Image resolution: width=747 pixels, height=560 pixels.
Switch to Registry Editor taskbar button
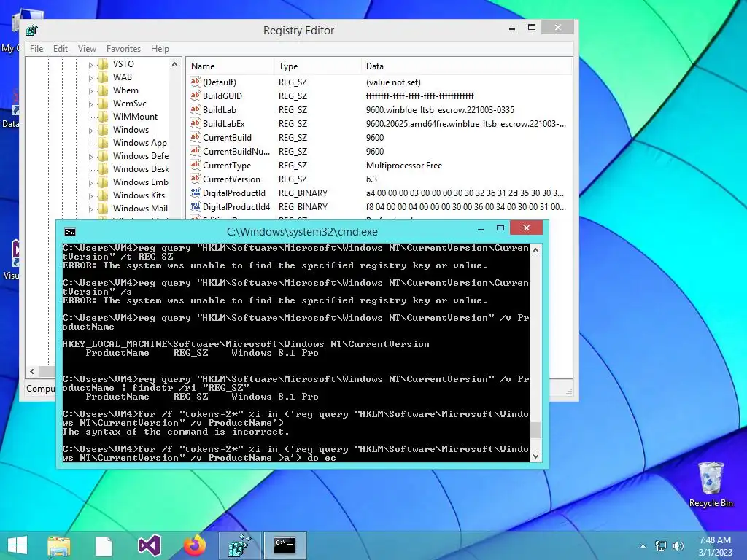click(239, 545)
